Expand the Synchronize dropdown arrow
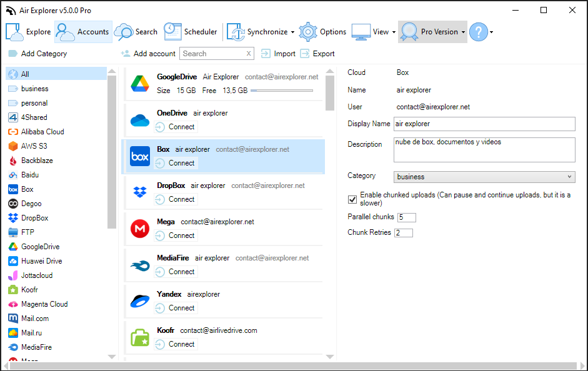Viewport: 588px width, 371px height. coord(292,32)
